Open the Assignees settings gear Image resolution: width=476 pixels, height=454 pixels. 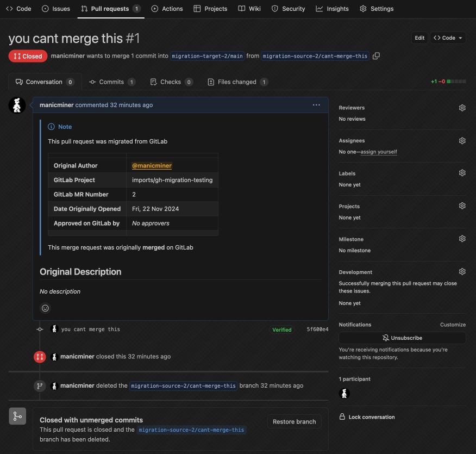pos(462,140)
